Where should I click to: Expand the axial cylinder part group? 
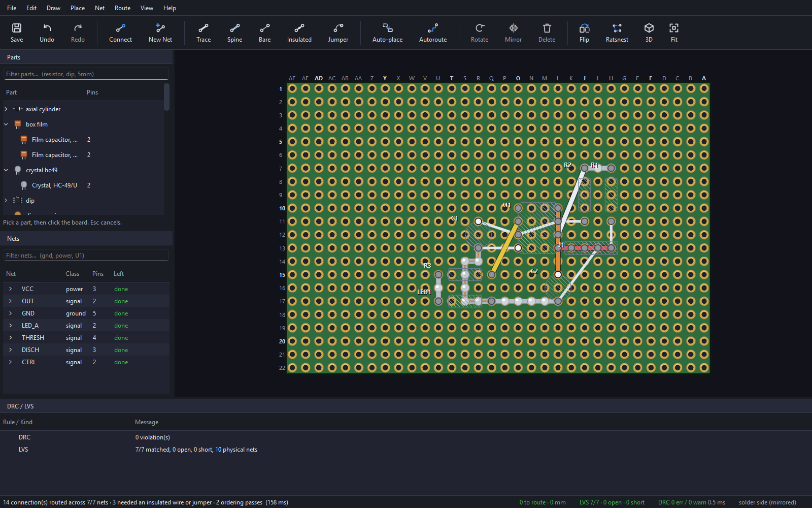click(x=6, y=109)
